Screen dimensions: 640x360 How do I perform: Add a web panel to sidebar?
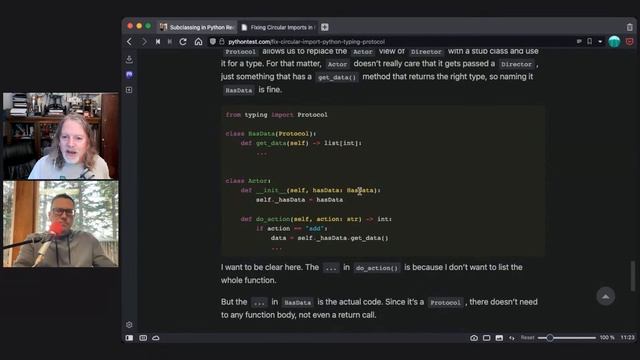(129, 90)
